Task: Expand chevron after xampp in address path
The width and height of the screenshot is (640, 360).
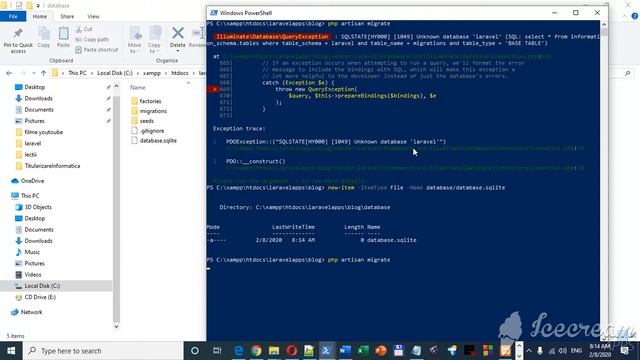Action: pyautogui.click(x=166, y=73)
